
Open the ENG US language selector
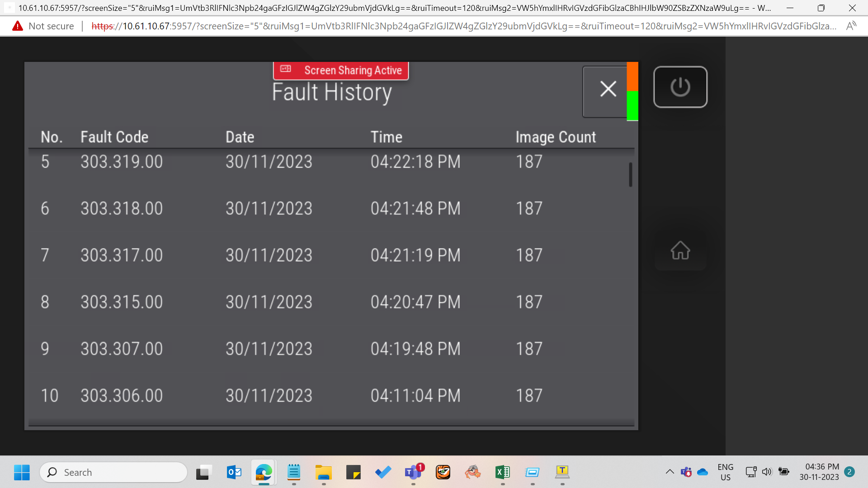726,472
